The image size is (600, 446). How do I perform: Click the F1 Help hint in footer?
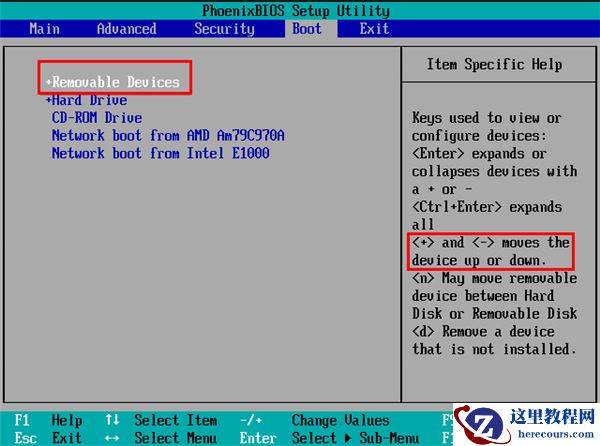click(48, 420)
